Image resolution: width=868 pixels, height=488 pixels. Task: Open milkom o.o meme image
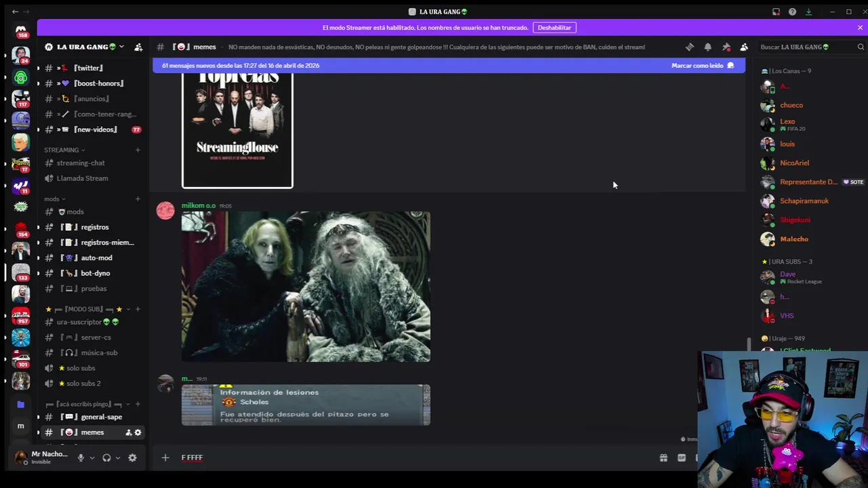[306, 287]
